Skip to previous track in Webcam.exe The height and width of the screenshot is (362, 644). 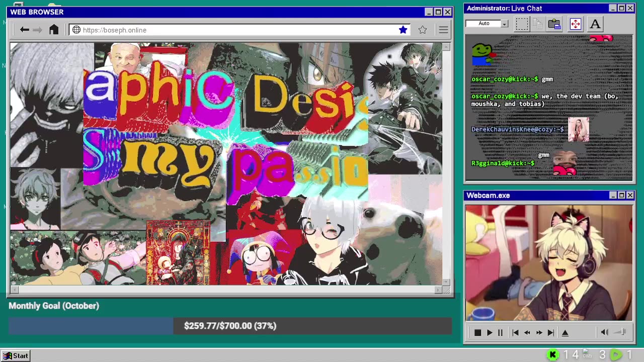point(515,332)
